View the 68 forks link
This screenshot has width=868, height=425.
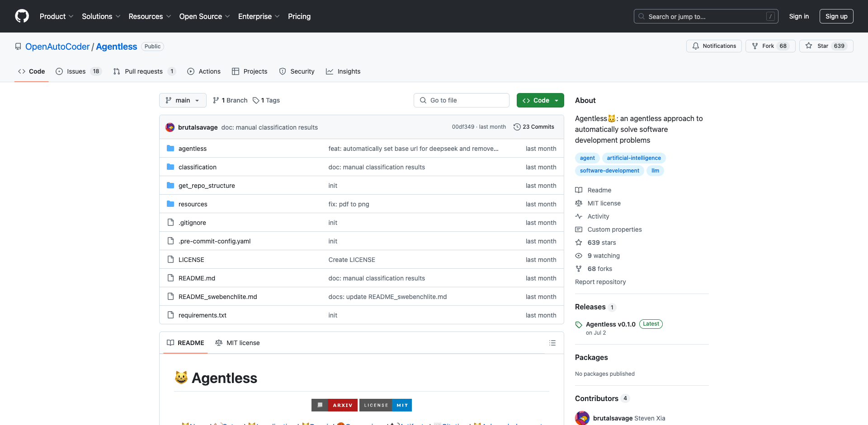coord(594,269)
